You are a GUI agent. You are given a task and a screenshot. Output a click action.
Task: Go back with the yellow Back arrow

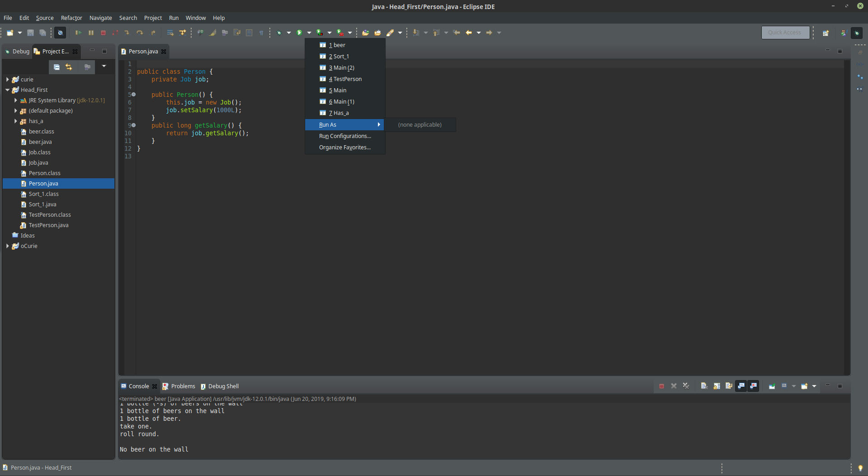[469, 33]
